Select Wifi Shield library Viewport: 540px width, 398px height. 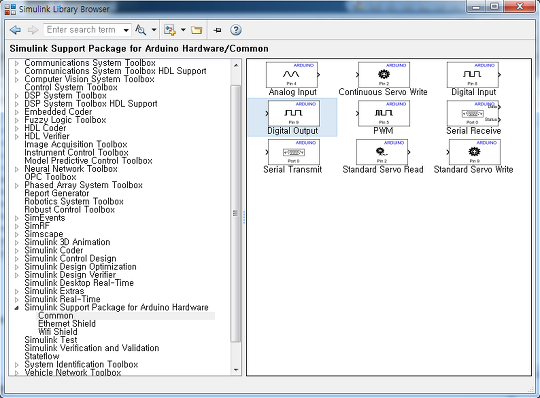coord(58,332)
